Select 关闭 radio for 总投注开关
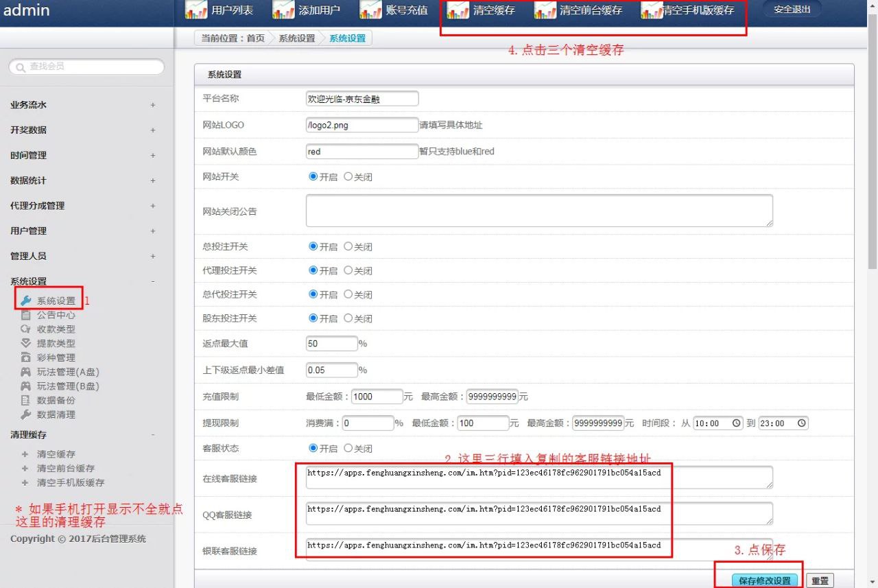878x588 pixels. tap(348, 246)
